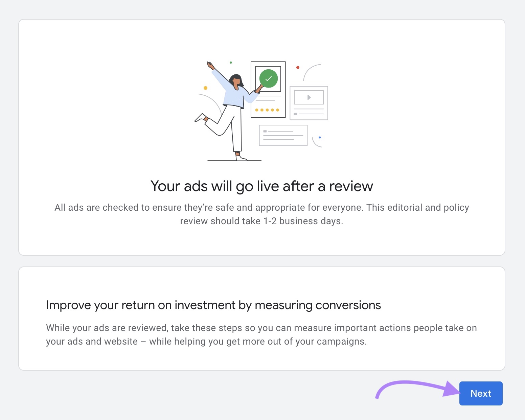The height and width of the screenshot is (420, 525).
Task: Click the text-lines card in the illustration
Action: click(283, 135)
